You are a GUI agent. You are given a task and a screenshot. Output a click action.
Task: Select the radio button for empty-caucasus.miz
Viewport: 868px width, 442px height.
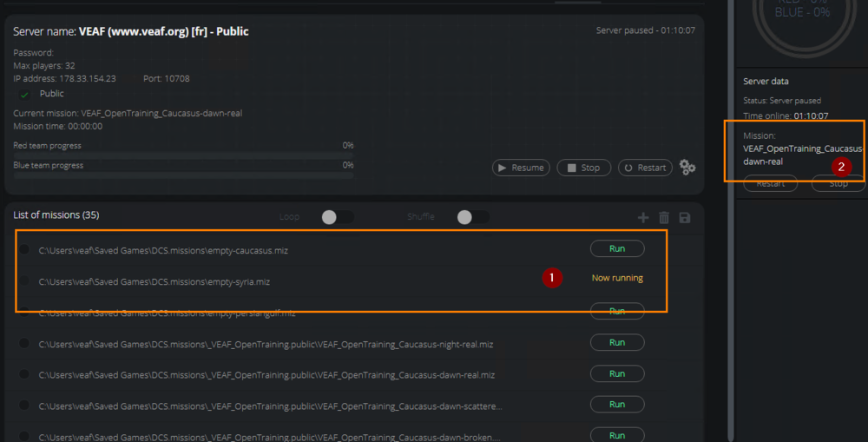[24, 250]
